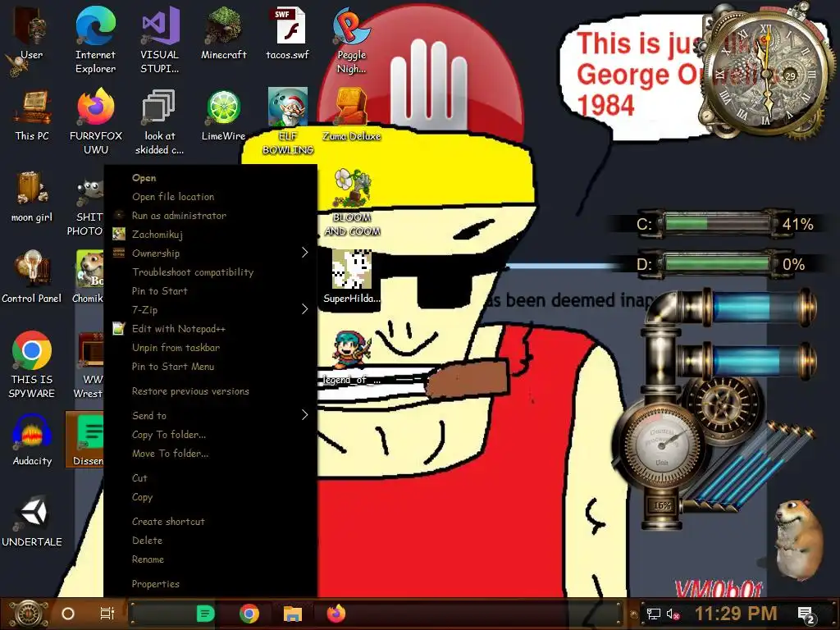This screenshot has width=840, height=630.
Task: Open the User desktop icon
Action: [x=32, y=32]
